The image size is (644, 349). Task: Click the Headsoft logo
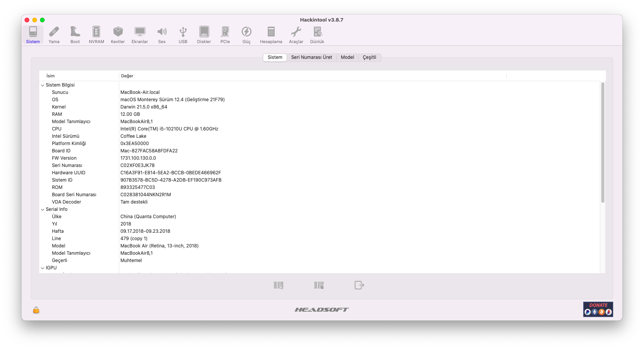coord(322,310)
